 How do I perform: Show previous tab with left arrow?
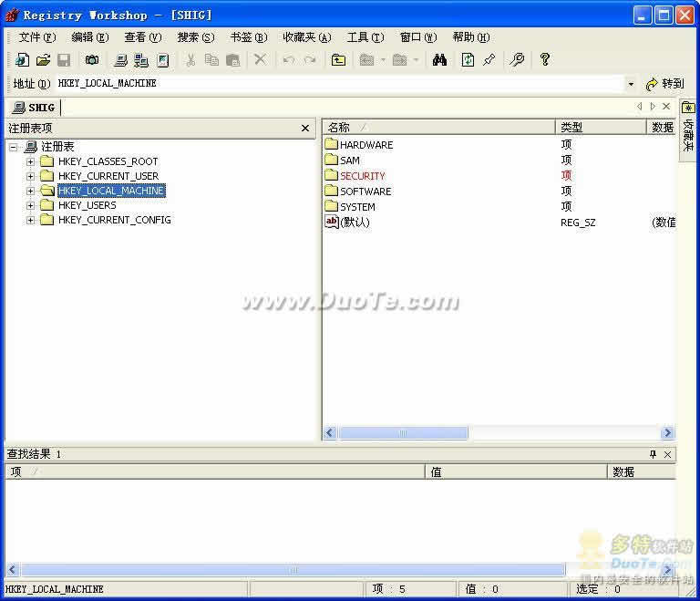tap(639, 107)
